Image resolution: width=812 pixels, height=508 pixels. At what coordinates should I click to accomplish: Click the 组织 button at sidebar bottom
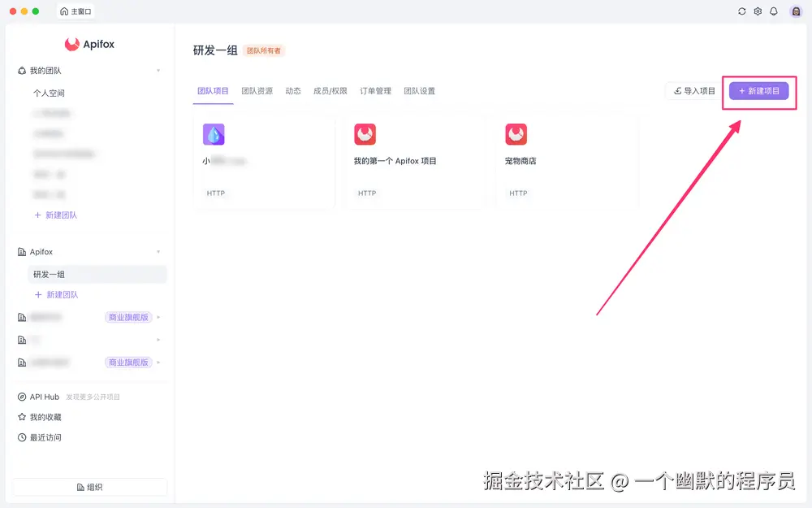[89, 487]
